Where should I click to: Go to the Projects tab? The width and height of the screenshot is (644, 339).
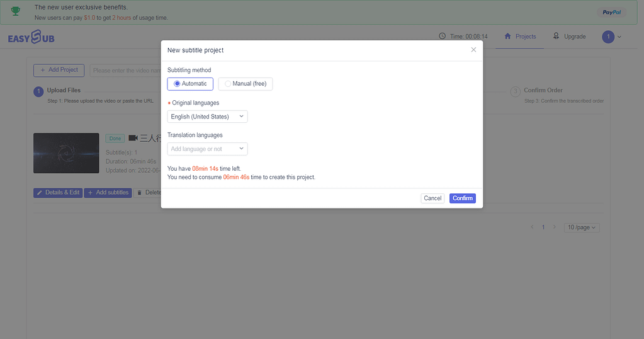pos(520,37)
